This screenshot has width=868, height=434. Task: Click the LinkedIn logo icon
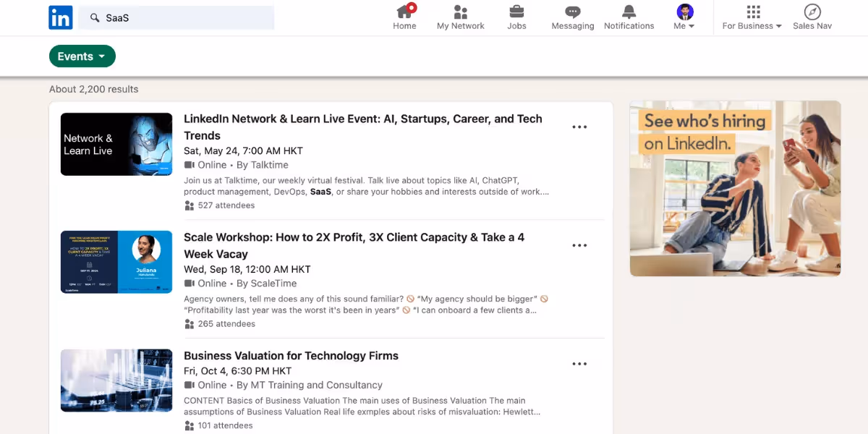[x=61, y=17]
